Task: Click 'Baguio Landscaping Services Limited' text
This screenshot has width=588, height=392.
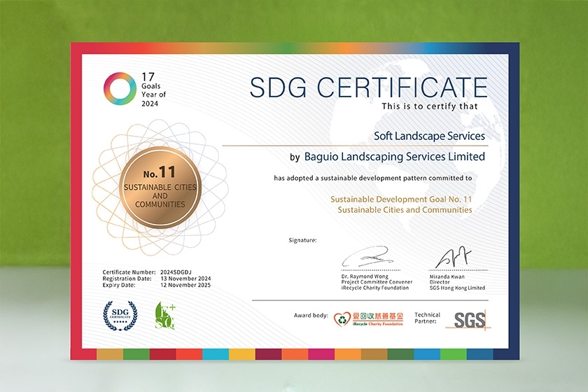Action: tap(395, 156)
